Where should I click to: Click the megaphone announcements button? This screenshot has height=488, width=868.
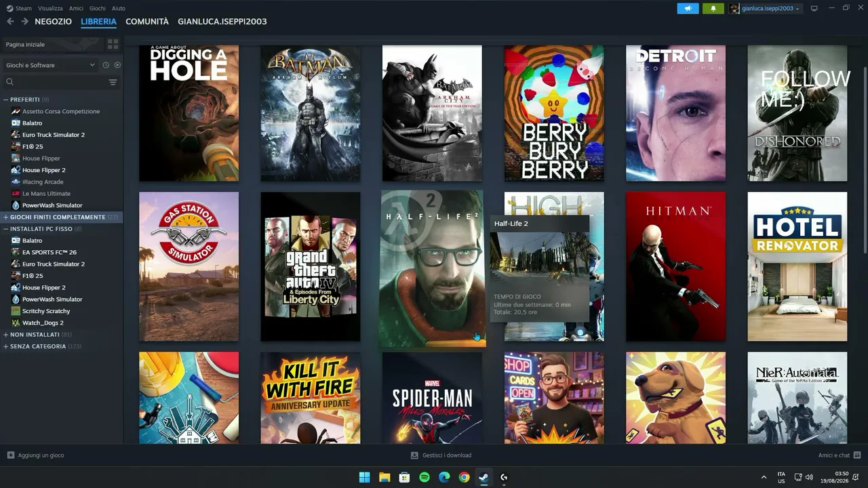tap(688, 8)
